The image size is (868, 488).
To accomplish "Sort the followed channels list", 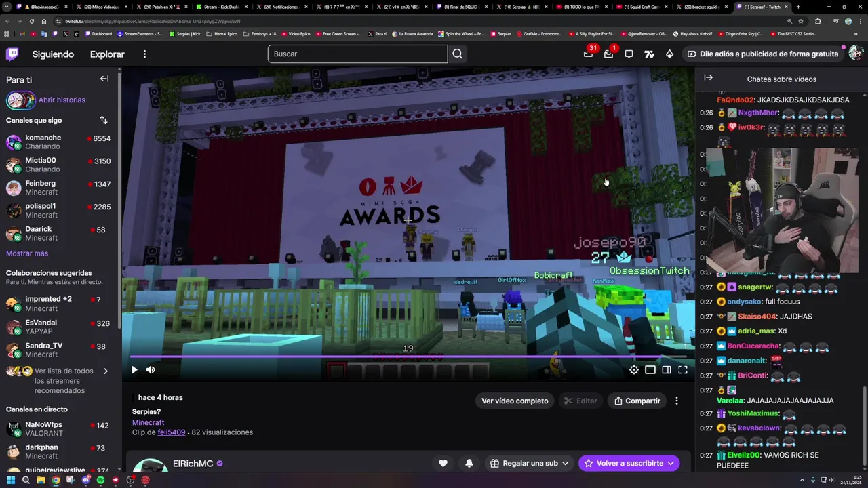I will click(x=104, y=120).
